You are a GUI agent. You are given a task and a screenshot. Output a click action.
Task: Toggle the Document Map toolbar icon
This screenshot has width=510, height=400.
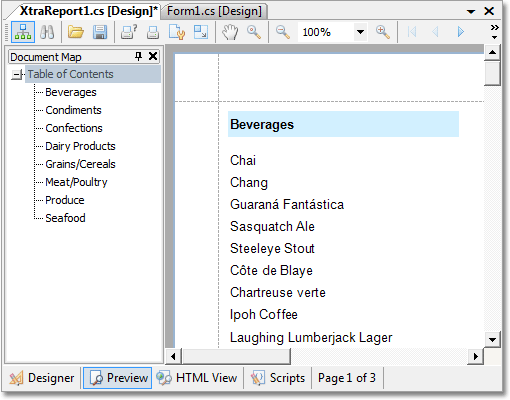[x=23, y=32]
